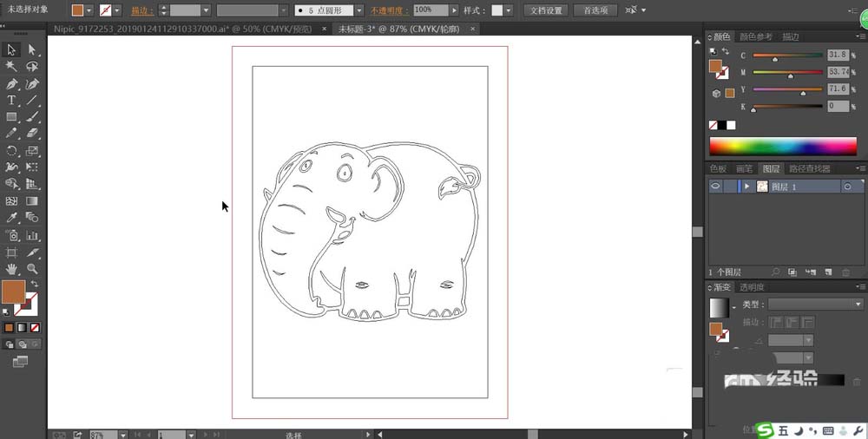The width and height of the screenshot is (868, 439).
Task: Click the large brown fill swatch in toolbox
Action: coord(13,292)
